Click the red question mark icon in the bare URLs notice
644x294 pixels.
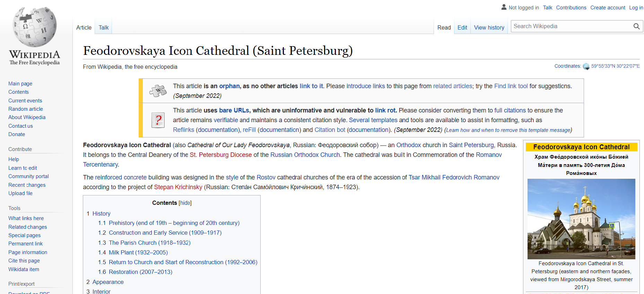click(x=158, y=120)
